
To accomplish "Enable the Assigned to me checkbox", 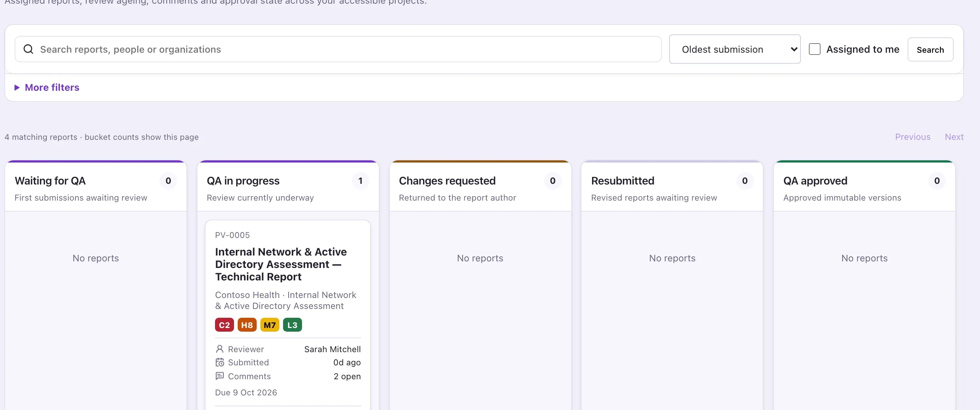I will (814, 49).
